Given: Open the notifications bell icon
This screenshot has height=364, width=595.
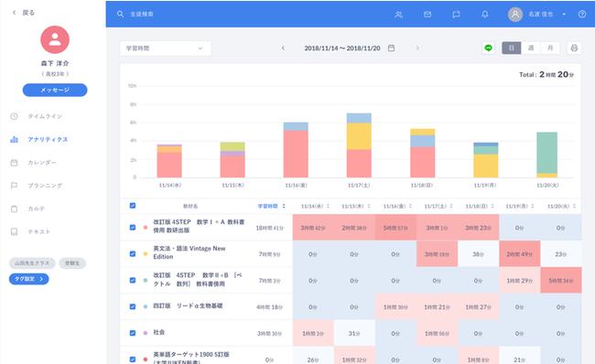Looking at the screenshot, I should click(x=485, y=15).
